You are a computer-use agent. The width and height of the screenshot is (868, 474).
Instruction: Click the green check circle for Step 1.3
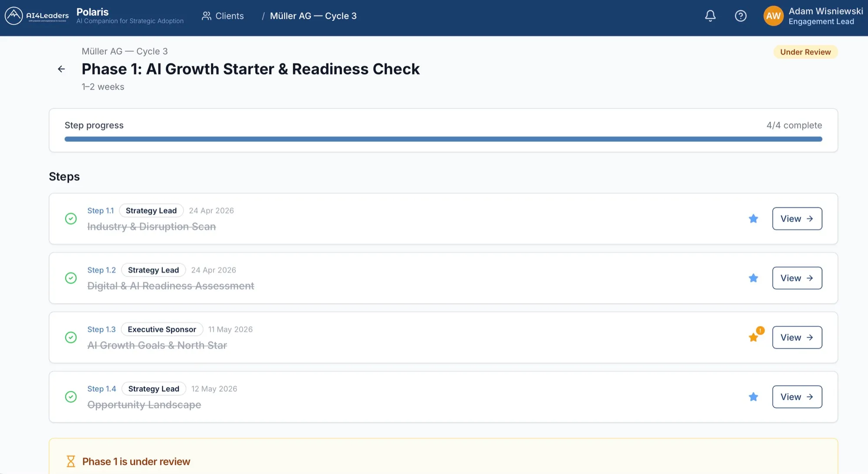tap(71, 337)
